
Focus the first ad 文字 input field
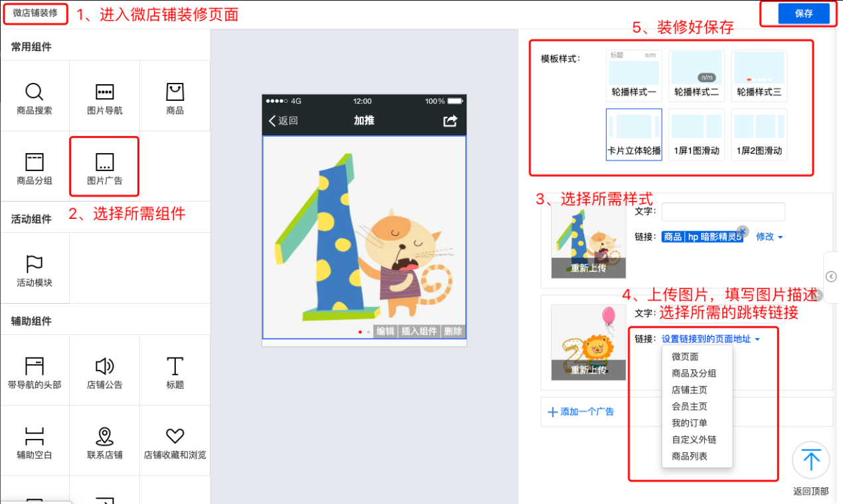click(723, 212)
